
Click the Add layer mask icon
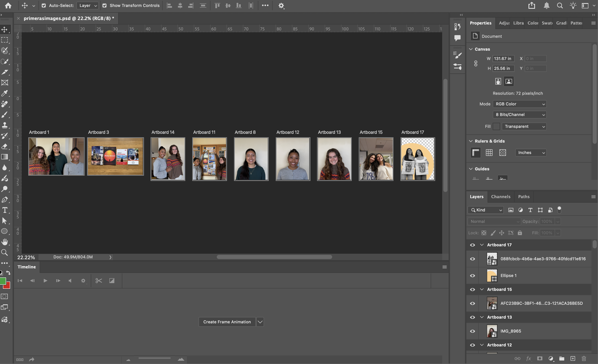(540, 358)
